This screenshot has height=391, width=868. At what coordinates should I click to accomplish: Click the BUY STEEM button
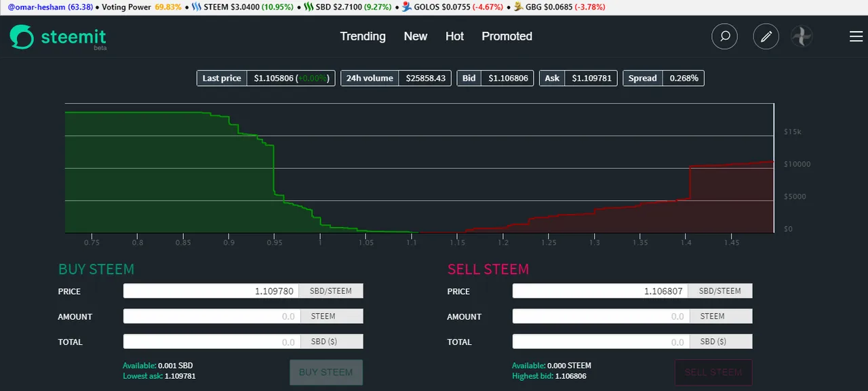tap(326, 372)
